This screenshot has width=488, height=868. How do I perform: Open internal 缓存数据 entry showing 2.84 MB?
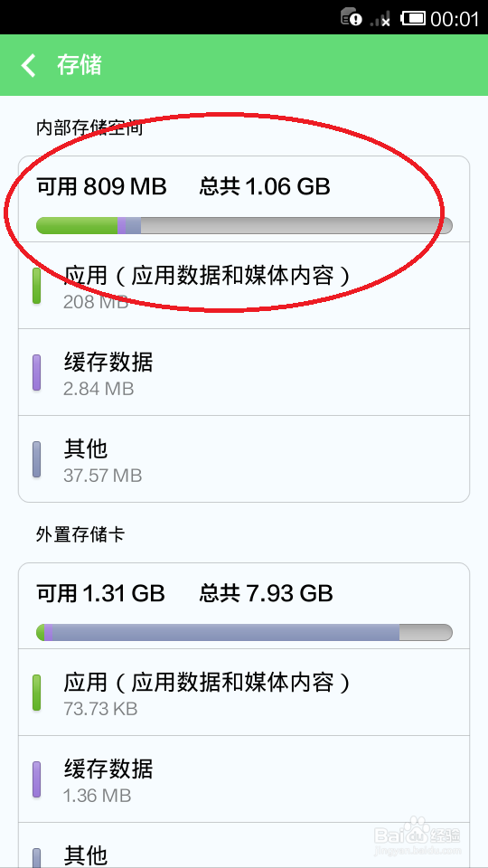244,373
